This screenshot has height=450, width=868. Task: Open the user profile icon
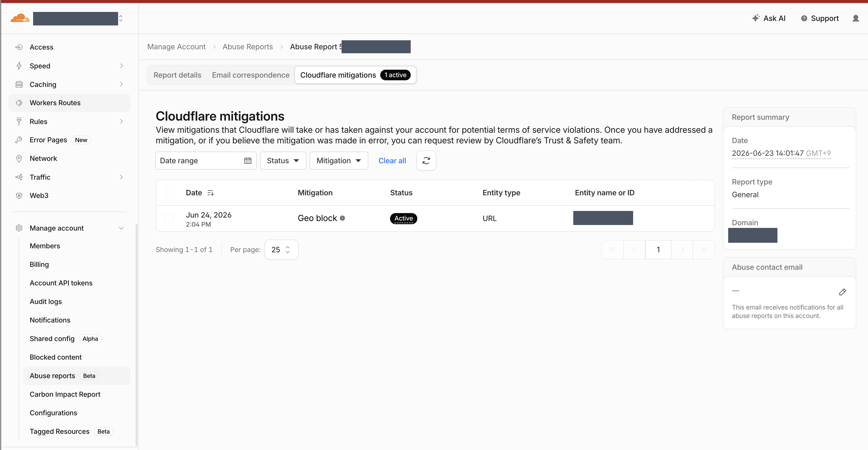coord(856,18)
